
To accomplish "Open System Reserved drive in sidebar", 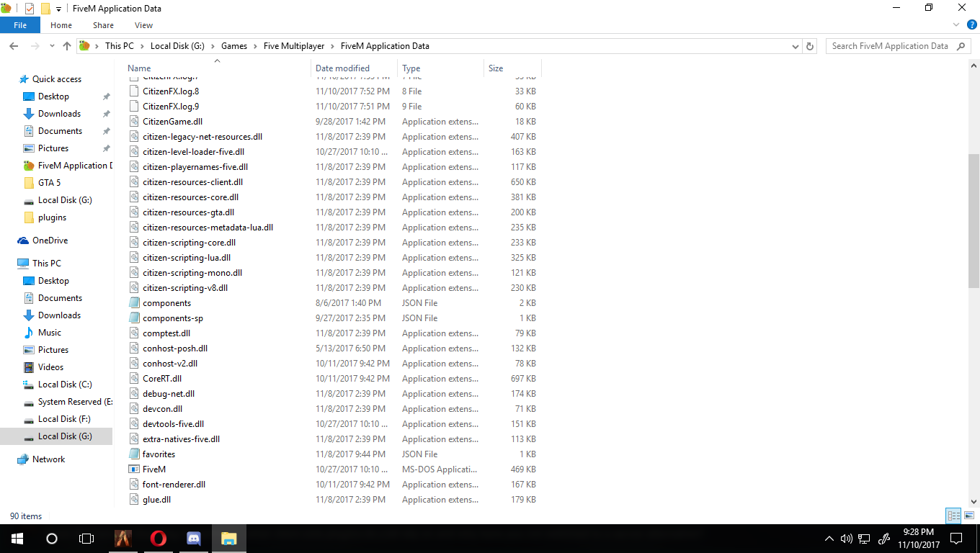I will tap(75, 402).
